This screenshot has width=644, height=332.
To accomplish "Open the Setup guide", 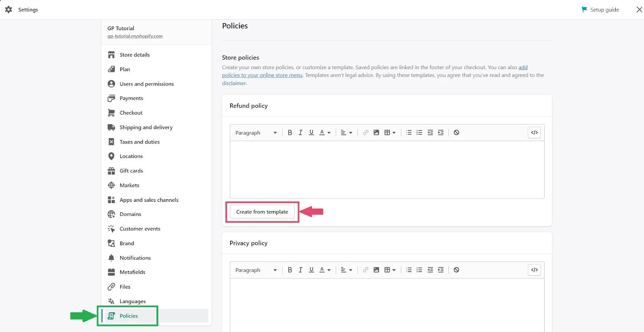I will click(x=600, y=10).
